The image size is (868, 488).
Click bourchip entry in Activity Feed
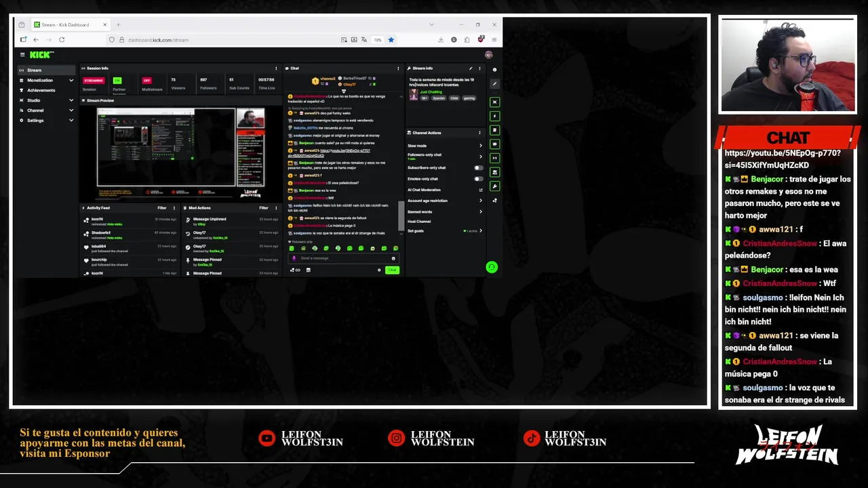(130, 262)
